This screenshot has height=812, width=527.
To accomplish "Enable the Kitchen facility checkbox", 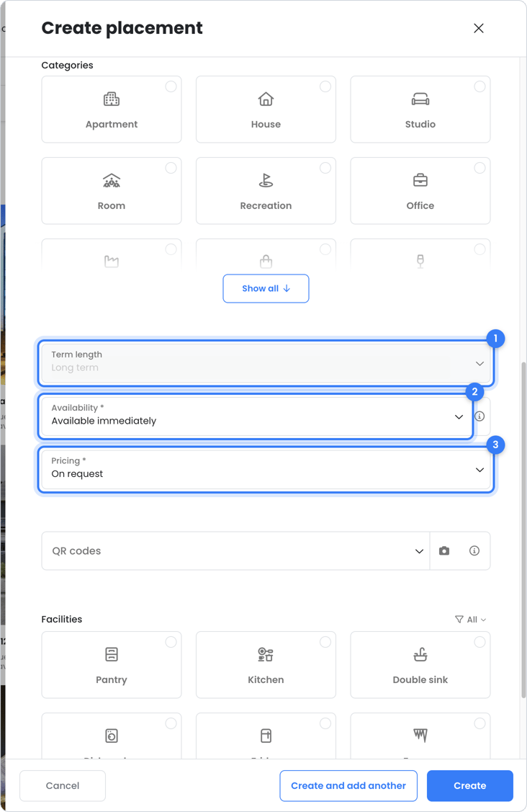I will (x=325, y=642).
